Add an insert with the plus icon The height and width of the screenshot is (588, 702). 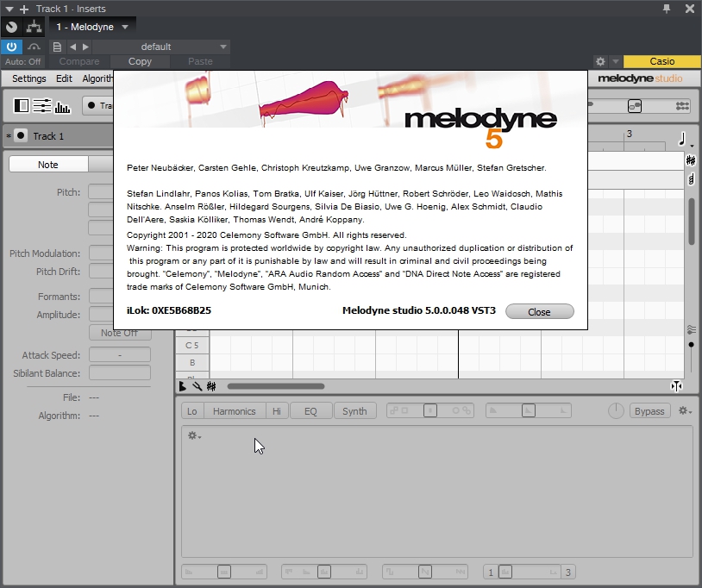click(x=24, y=9)
